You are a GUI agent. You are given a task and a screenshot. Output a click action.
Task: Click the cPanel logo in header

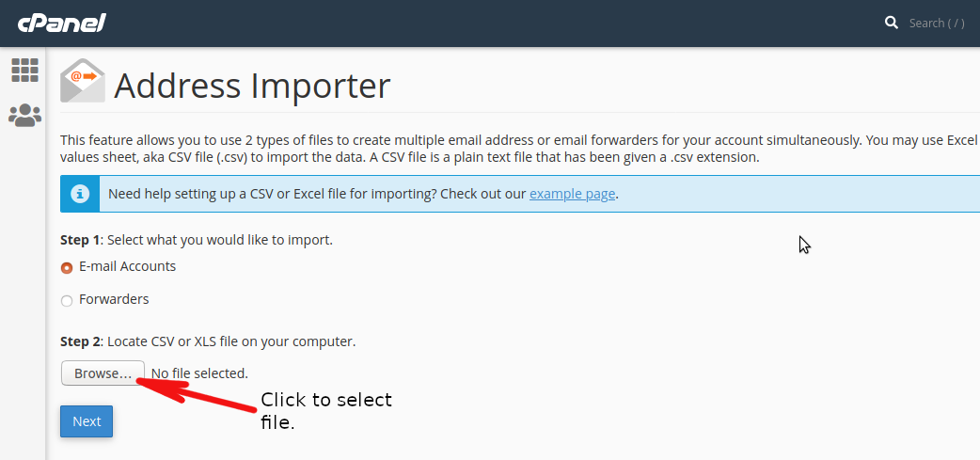pyautogui.click(x=61, y=24)
